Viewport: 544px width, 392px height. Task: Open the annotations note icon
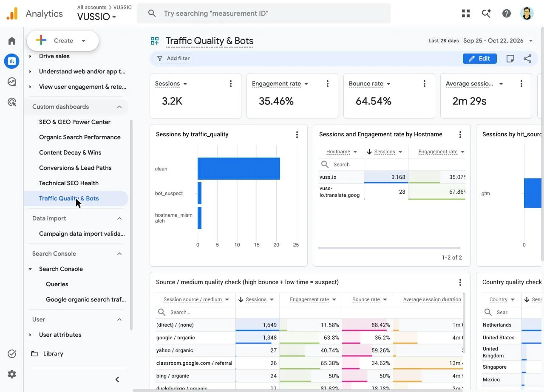tap(510, 59)
